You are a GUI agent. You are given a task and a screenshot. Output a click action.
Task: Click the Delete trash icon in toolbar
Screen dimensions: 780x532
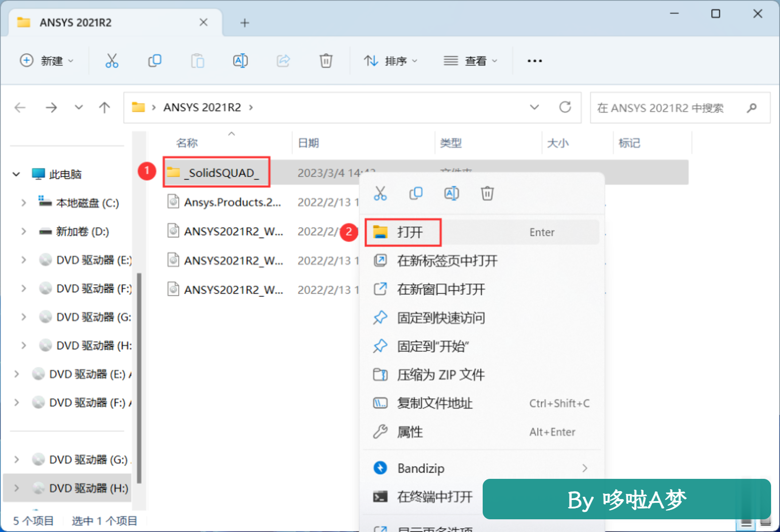click(x=326, y=61)
